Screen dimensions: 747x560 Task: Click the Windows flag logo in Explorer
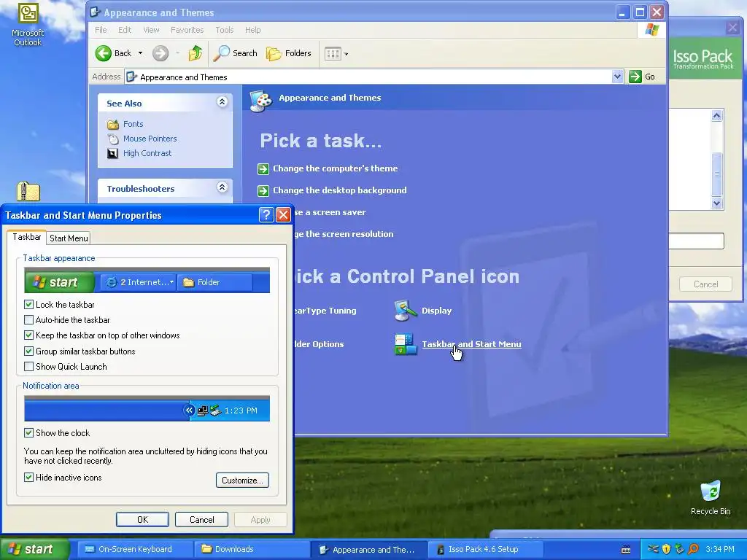click(x=651, y=30)
